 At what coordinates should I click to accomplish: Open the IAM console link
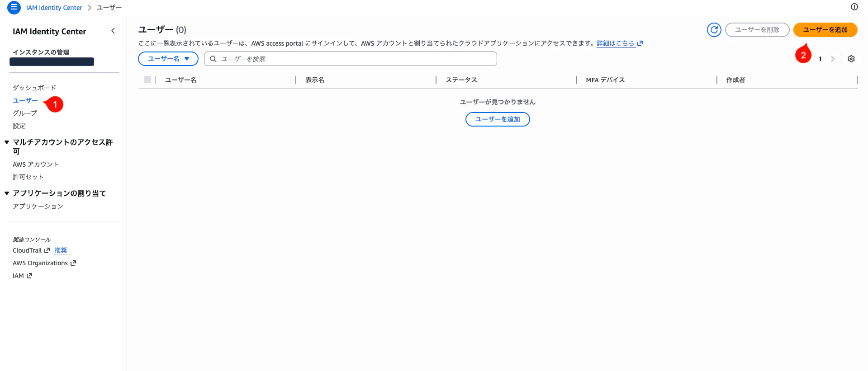(x=18, y=276)
